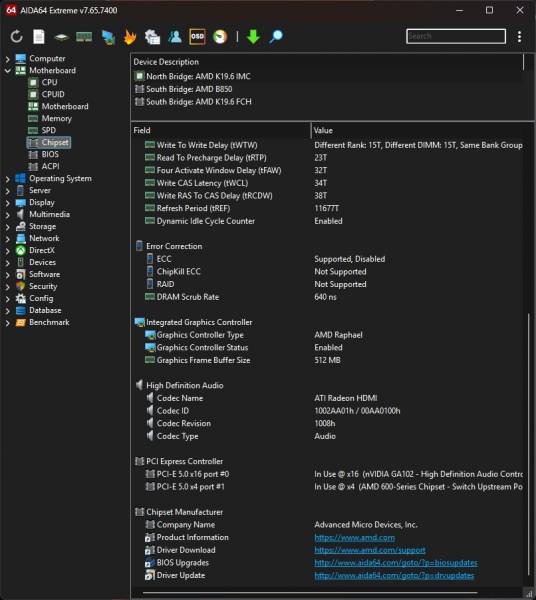Collapse the Motherboard tree node
The image size is (536, 600).
pos(7,71)
